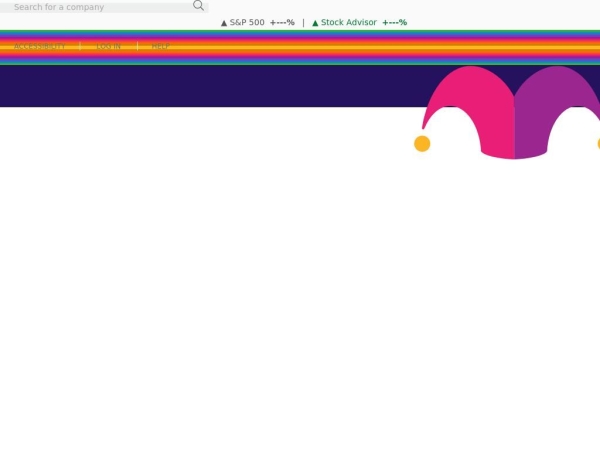Image resolution: width=600 pixels, height=450 pixels.
Task: Click the magnifying glass search icon
Action: tap(198, 6)
